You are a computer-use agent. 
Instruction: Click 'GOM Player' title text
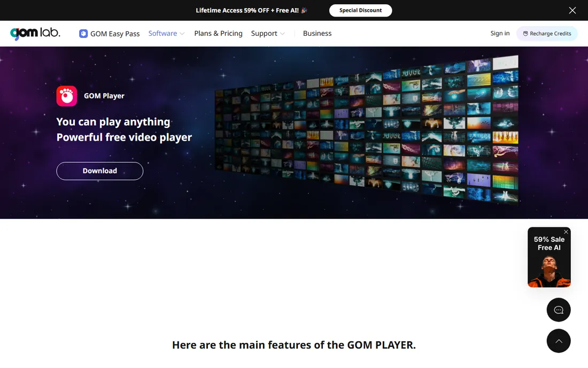coord(104,96)
